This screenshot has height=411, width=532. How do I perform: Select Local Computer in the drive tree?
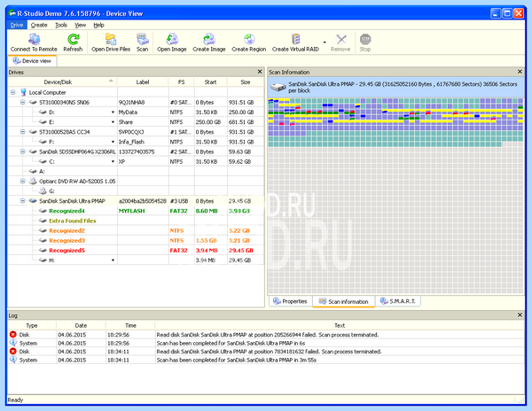click(x=47, y=92)
